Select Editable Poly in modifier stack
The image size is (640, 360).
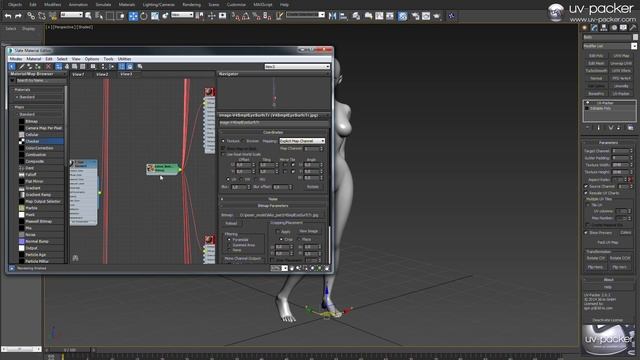pos(600,109)
